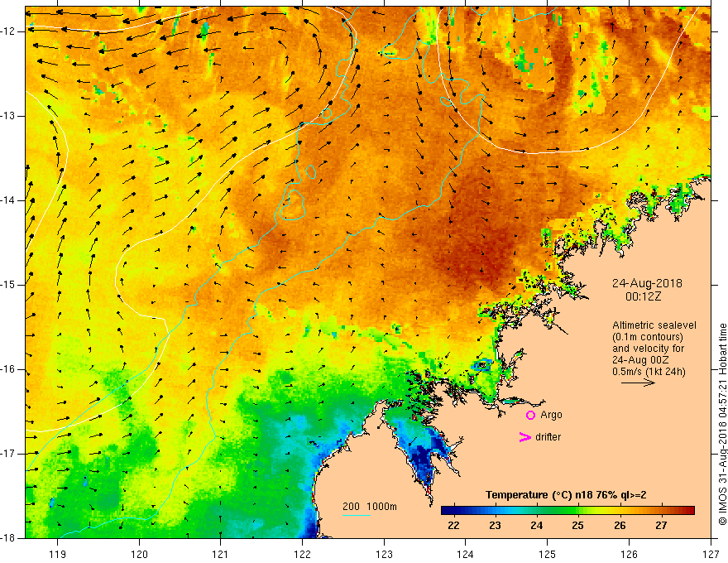Click the 'Argo' legend label
The height and width of the screenshot is (563, 728).
(x=551, y=416)
